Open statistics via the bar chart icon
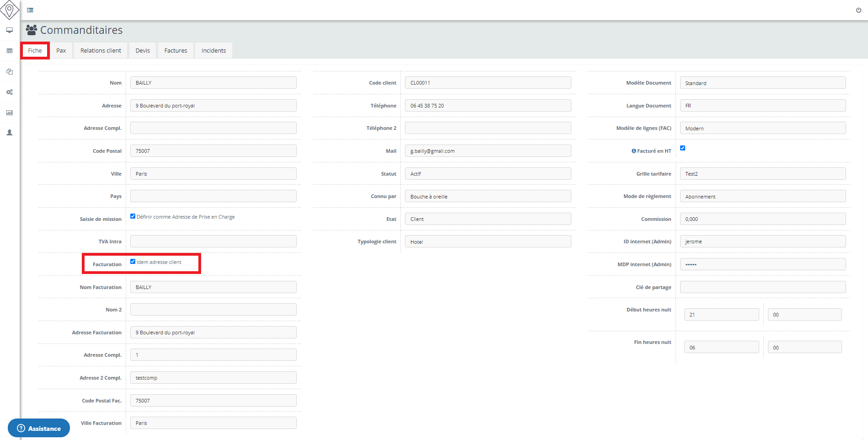 pyautogui.click(x=9, y=113)
